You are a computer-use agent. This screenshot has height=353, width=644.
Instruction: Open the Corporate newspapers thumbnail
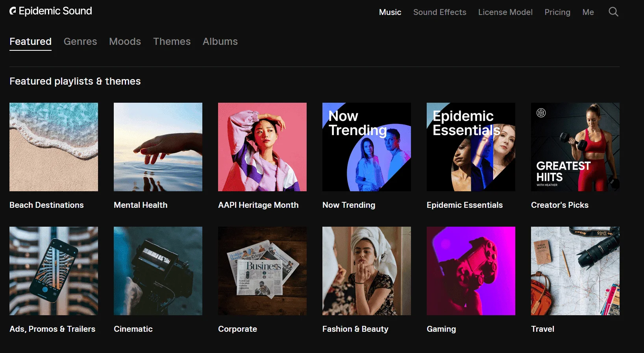tap(262, 271)
